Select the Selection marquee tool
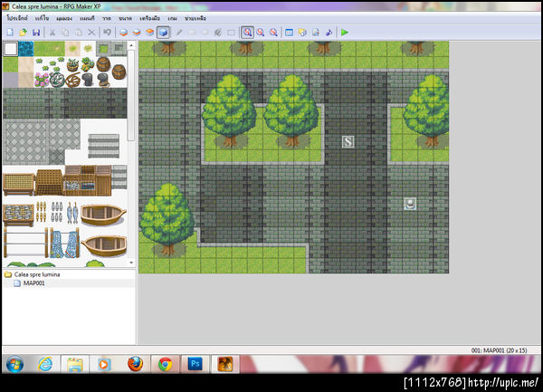This screenshot has width=543, height=392. 231,33
